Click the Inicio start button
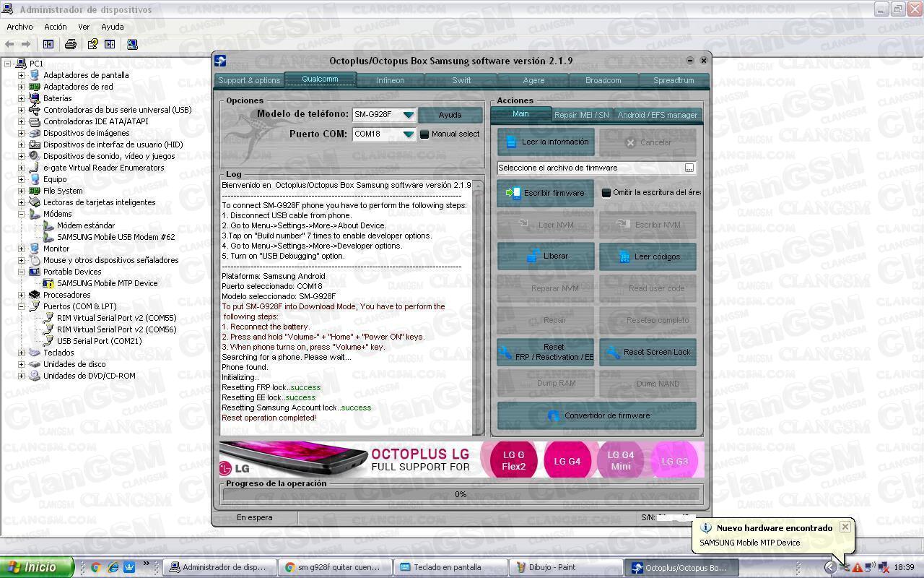924x578 pixels. [36, 567]
